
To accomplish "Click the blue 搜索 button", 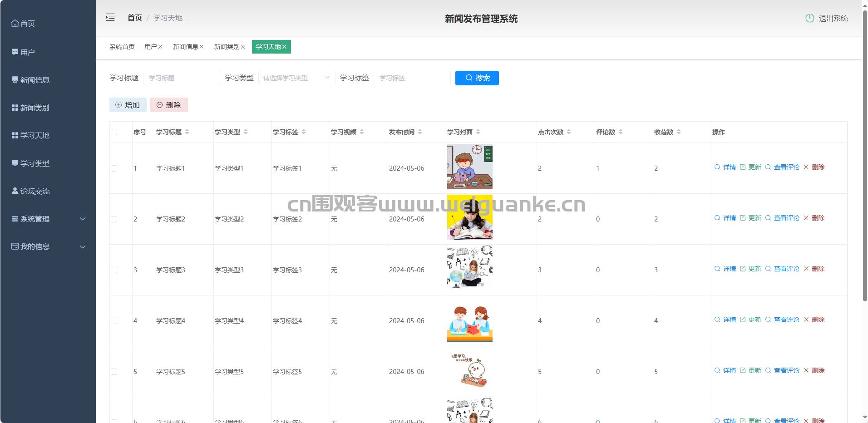I will (x=477, y=78).
